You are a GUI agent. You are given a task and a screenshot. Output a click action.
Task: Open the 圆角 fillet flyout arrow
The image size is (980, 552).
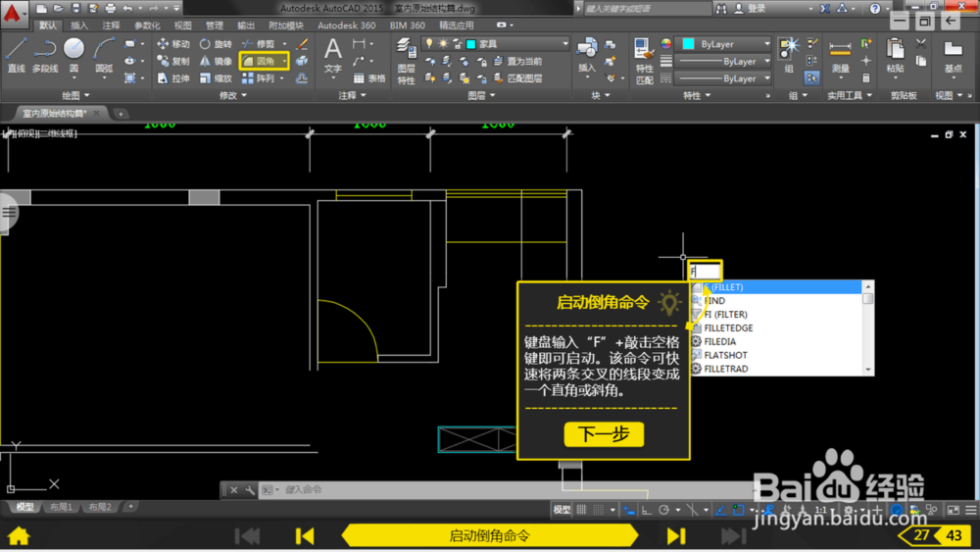click(x=284, y=61)
